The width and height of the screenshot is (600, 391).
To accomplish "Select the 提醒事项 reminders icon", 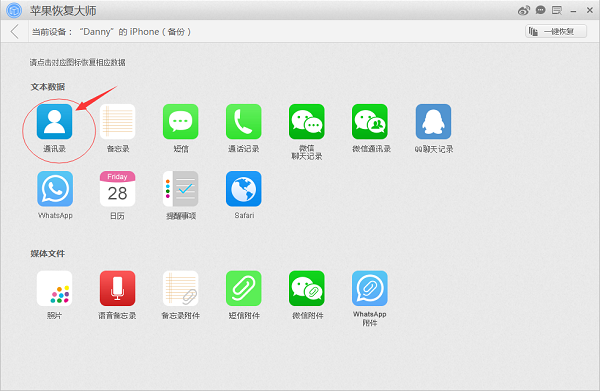I will [x=181, y=189].
